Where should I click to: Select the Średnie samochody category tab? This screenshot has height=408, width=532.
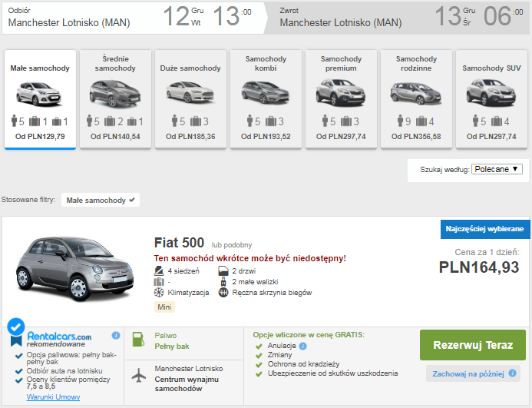point(115,100)
